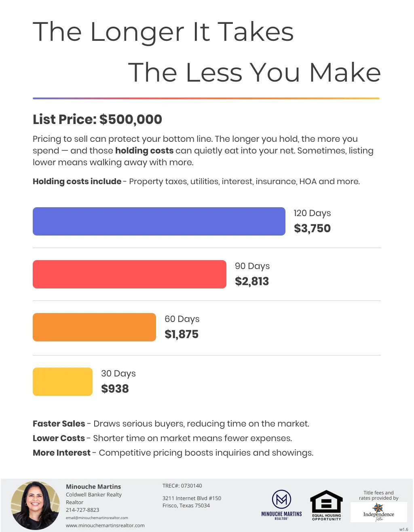
Task: Click the $3,750 holding cost amount
Action: click(x=312, y=229)
